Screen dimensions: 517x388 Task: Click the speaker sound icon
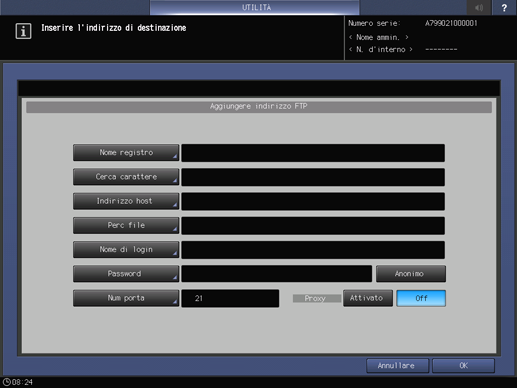pos(479,7)
